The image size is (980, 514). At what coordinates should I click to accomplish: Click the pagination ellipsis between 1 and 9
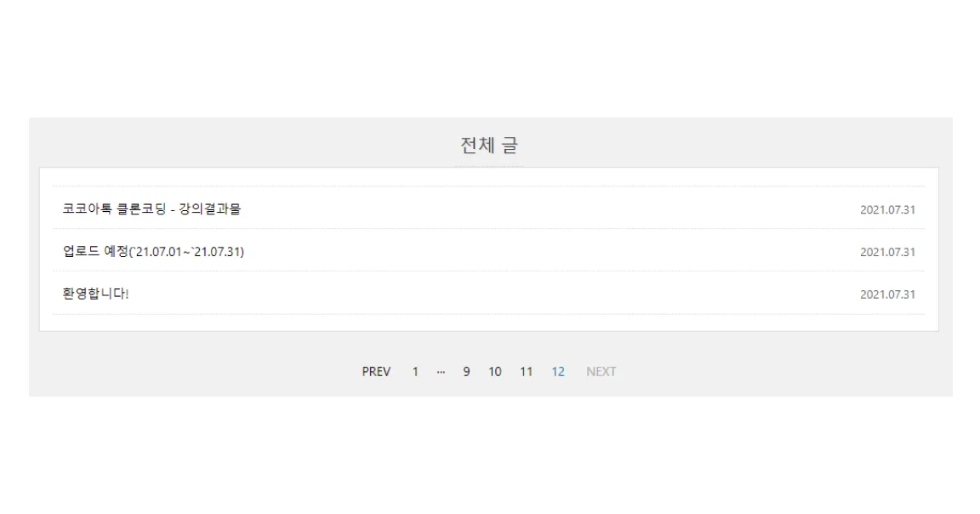click(441, 371)
